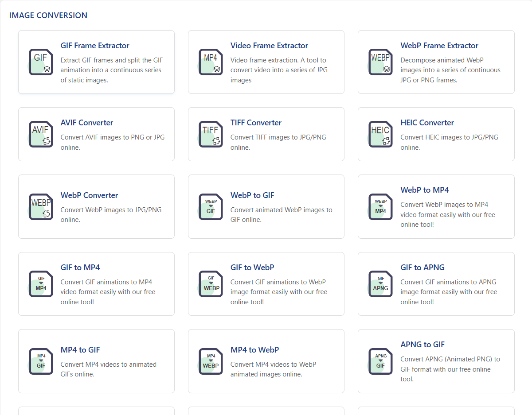Click the MP4 Video Frame Extractor icon
532x415 pixels.
pyautogui.click(x=211, y=62)
